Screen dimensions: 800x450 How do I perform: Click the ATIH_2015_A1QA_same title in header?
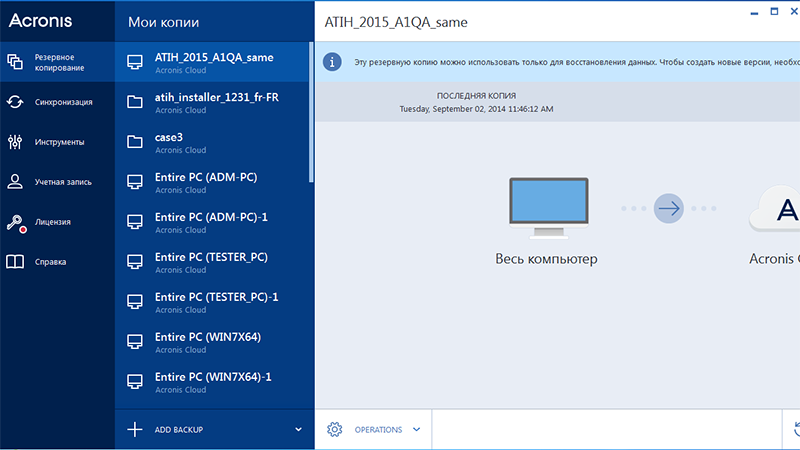(396, 22)
